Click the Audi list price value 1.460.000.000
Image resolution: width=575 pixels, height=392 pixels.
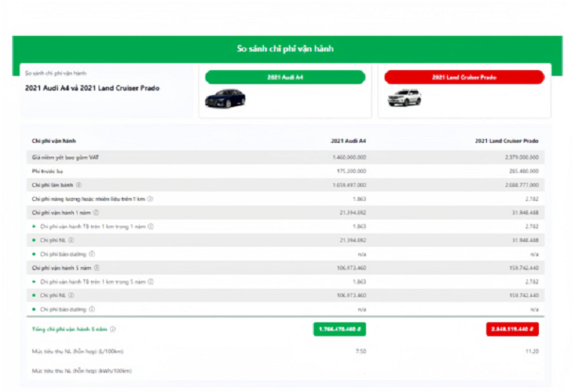tap(349, 157)
